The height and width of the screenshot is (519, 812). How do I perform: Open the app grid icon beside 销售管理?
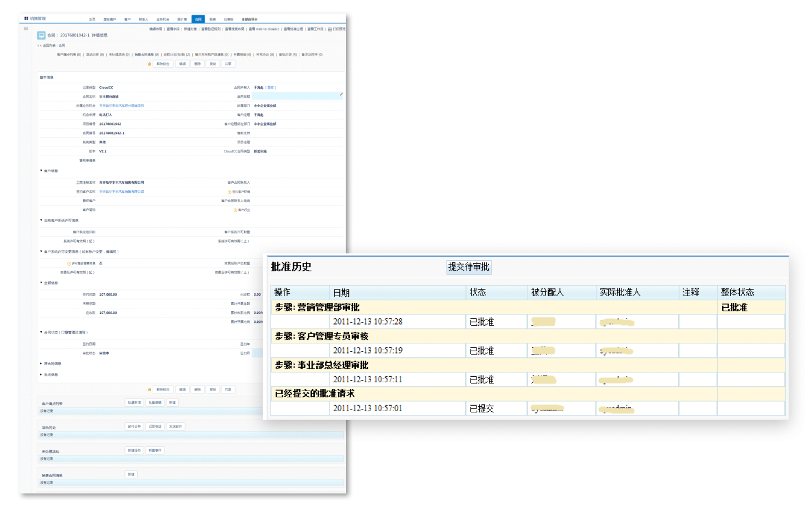click(x=26, y=18)
